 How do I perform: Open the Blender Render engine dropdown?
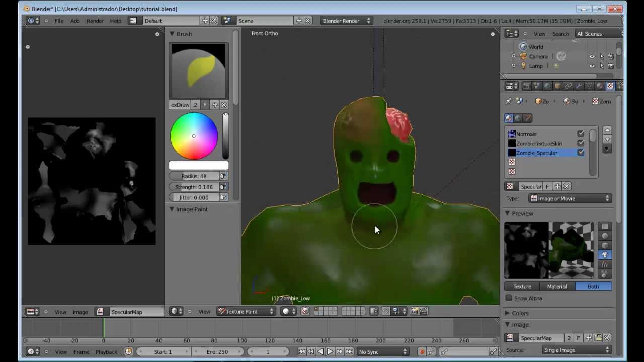tap(346, 21)
